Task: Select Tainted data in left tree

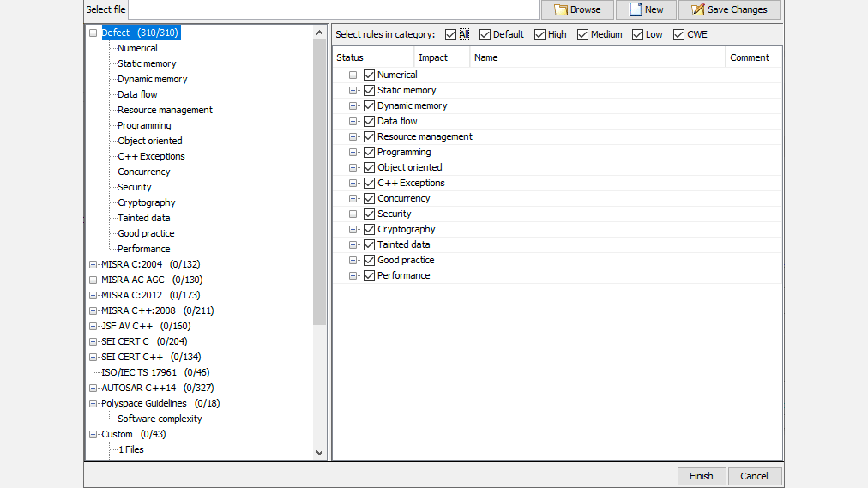Action: click(x=143, y=218)
